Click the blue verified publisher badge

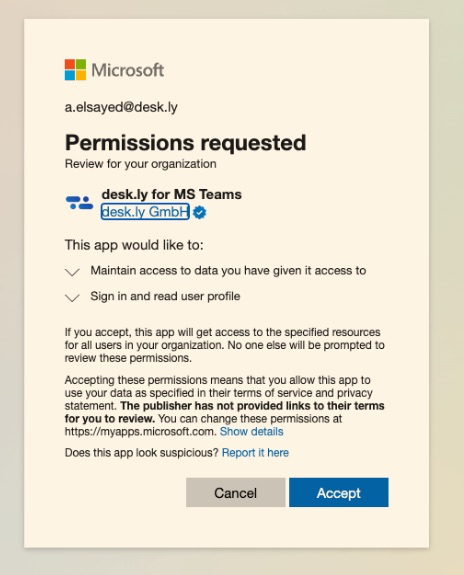200,212
